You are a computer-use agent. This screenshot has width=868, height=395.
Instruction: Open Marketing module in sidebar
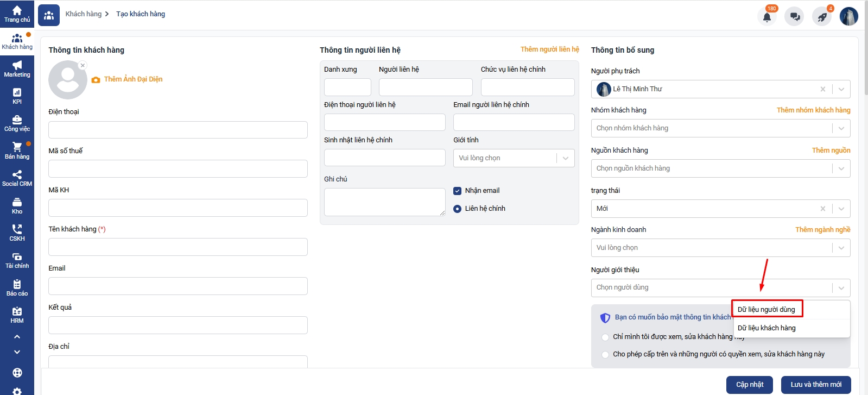point(17,69)
